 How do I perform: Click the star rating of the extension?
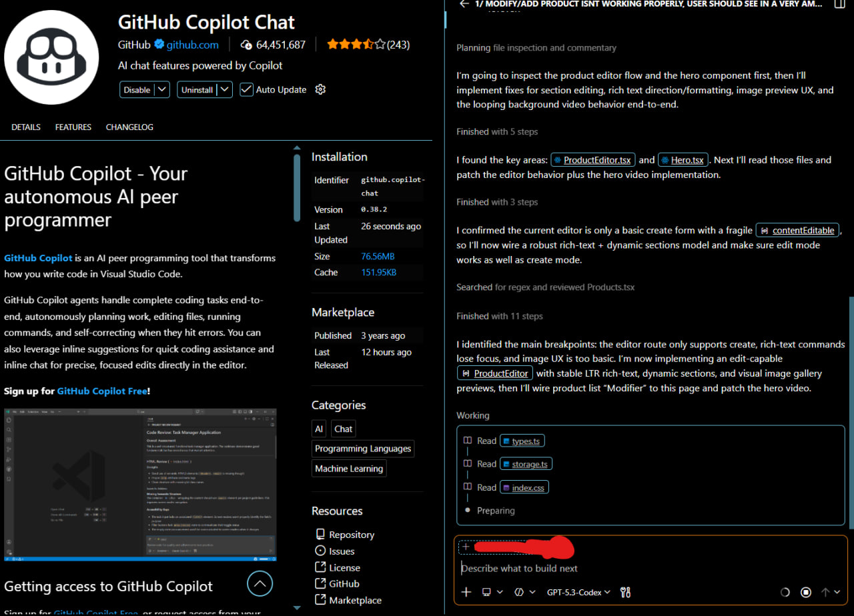[x=356, y=45]
